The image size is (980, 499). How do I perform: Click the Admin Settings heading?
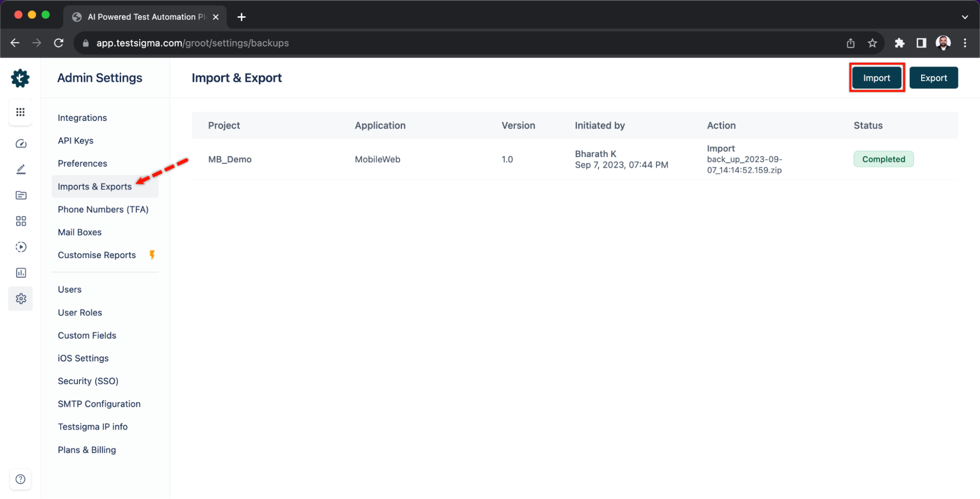100,78
